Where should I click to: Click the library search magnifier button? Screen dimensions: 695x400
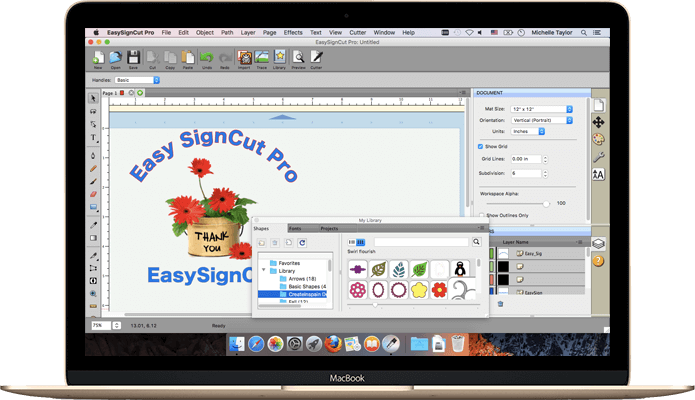(476, 242)
